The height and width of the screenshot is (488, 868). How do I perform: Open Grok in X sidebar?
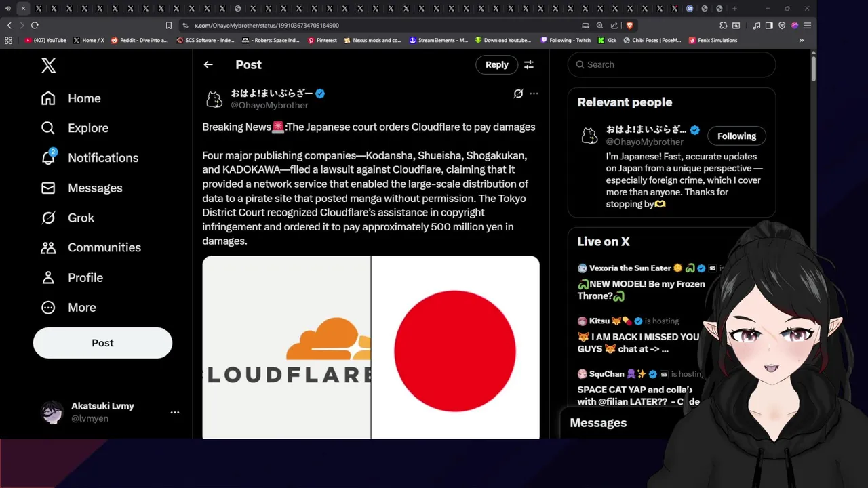[67, 218]
